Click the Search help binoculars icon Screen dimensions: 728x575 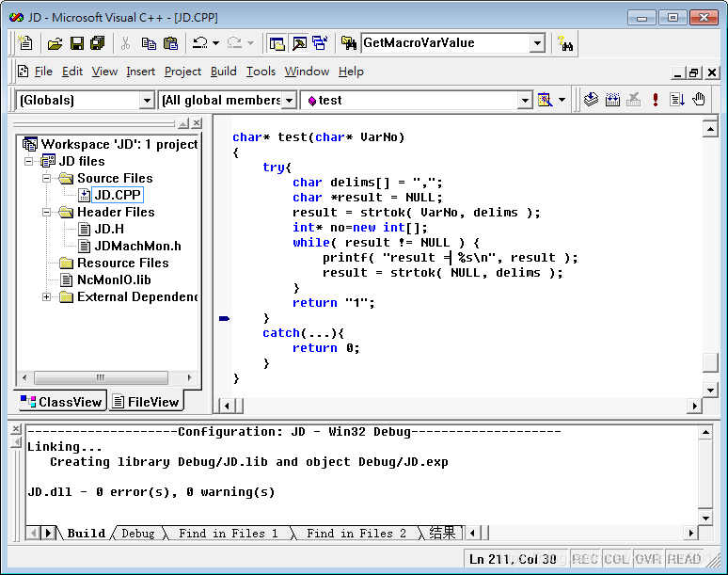(x=565, y=43)
